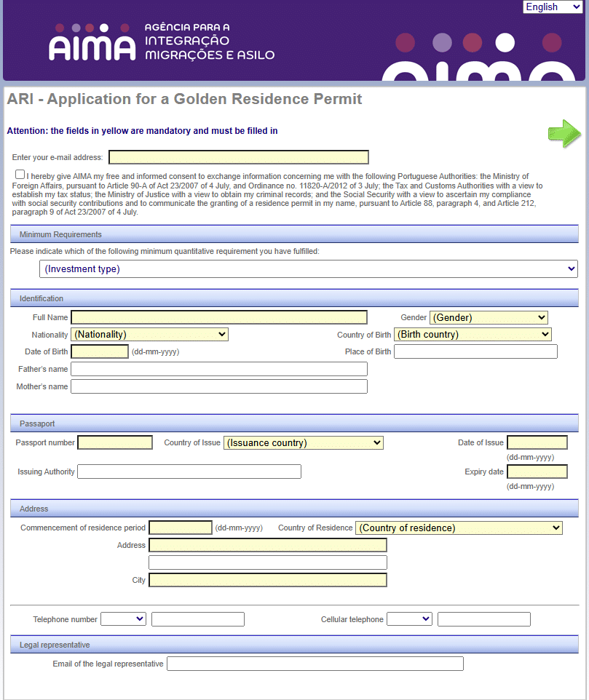Image resolution: width=589 pixels, height=700 pixels.
Task: Click the Minimum Requirements section header
Action: (294, 234)
